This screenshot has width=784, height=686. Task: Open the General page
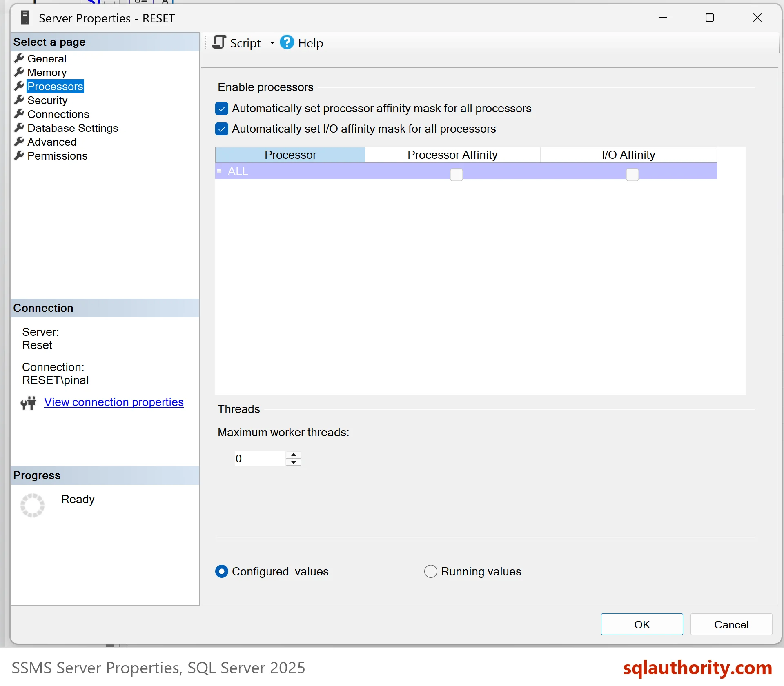coord(47,59)
